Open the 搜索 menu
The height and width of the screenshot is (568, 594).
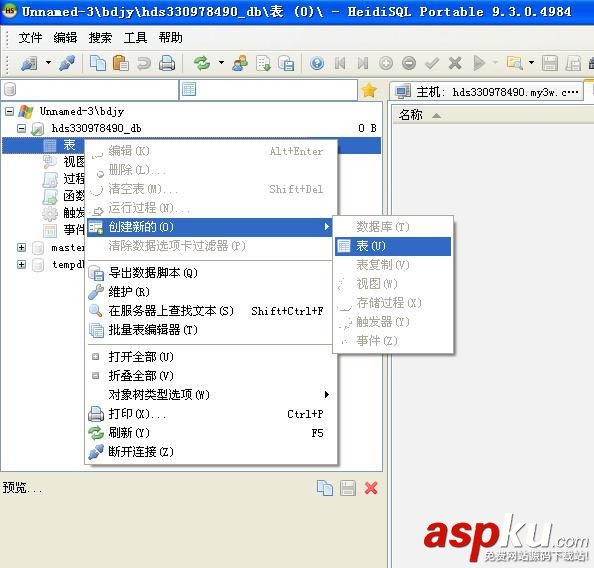click(x=100, y=38)
